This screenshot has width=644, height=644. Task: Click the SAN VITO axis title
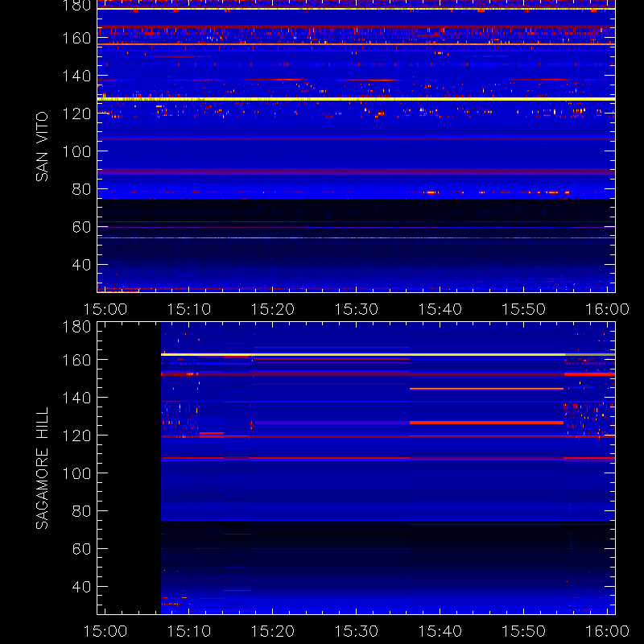(42, 147)
